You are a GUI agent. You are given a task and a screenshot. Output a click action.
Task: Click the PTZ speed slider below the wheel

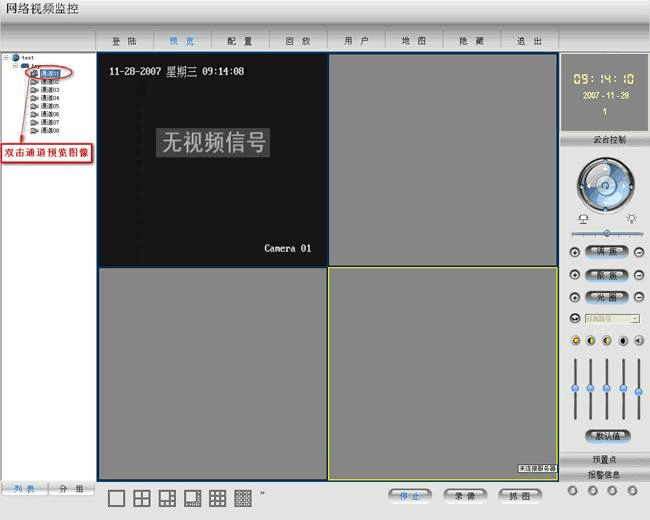point(606,233)
